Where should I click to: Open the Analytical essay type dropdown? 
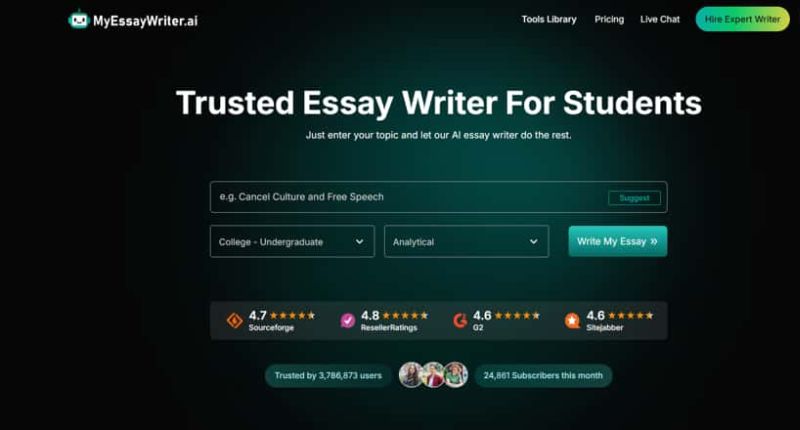(466, 241)
